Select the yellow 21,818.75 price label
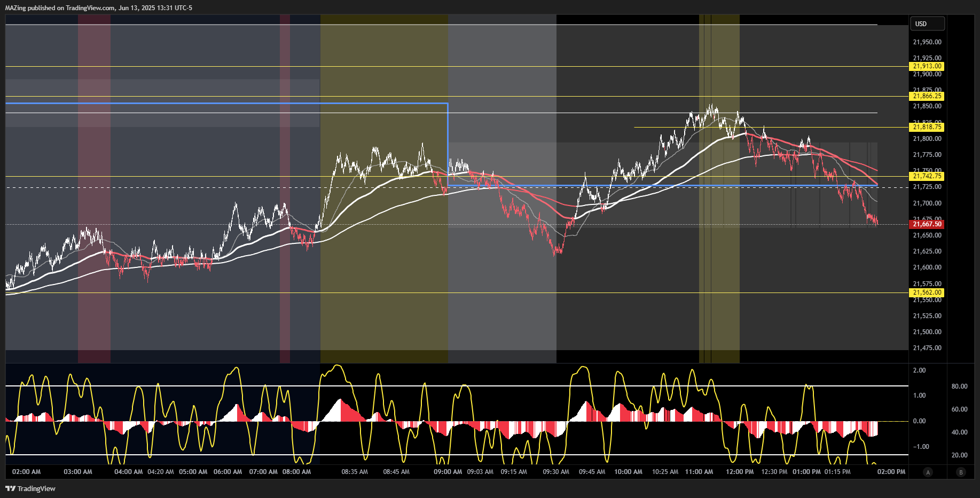This screenshot has height=498, width=980. 927,127
